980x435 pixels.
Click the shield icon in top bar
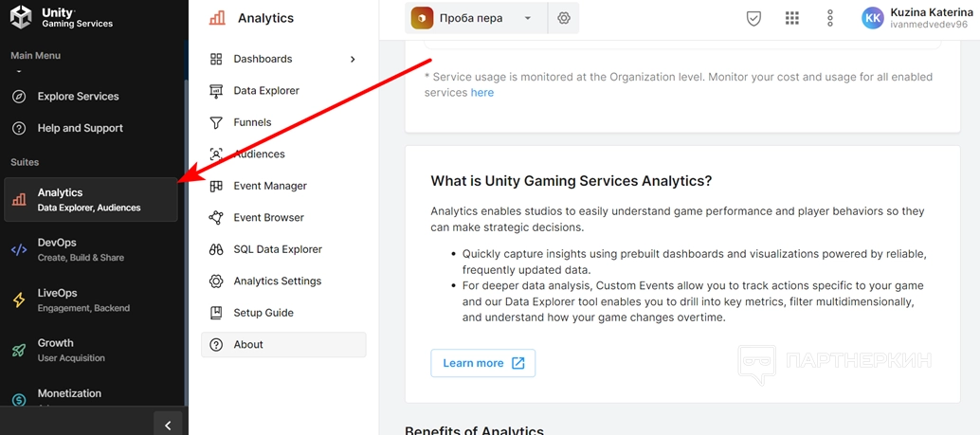click(753, 18)
